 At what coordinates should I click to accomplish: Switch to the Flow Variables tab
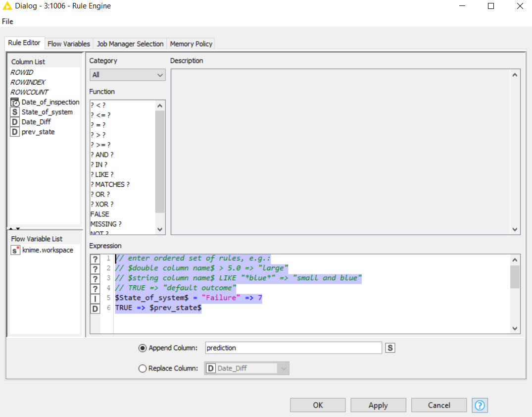[68, 44]
